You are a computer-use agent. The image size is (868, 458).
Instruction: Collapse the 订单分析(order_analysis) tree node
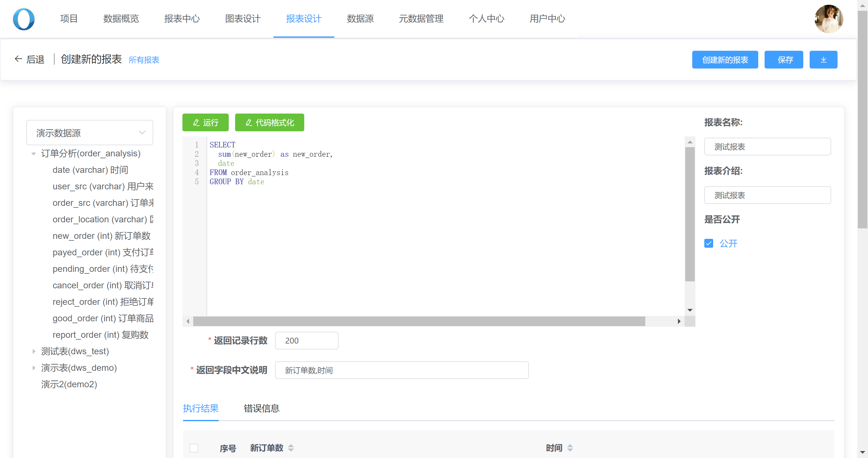click(34, 154)
